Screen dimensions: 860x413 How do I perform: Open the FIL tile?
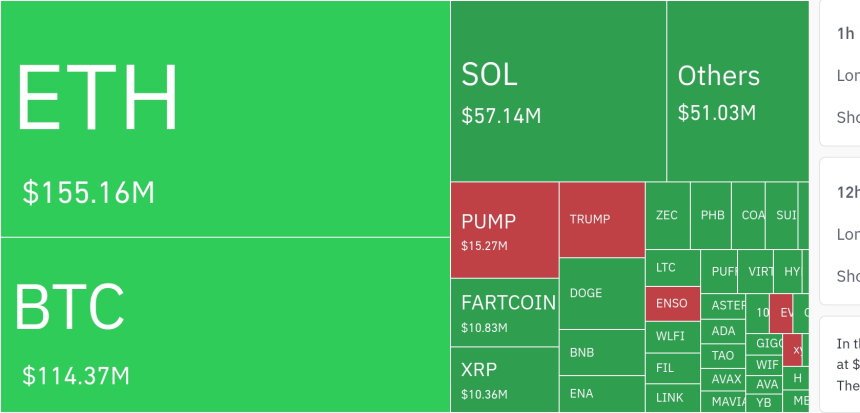(x=672, y=367)
